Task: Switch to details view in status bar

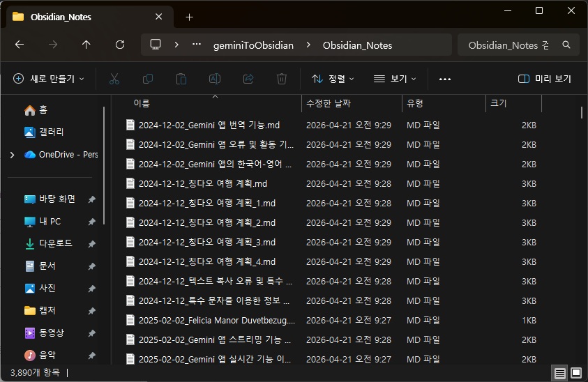Action: pos(560,373)
